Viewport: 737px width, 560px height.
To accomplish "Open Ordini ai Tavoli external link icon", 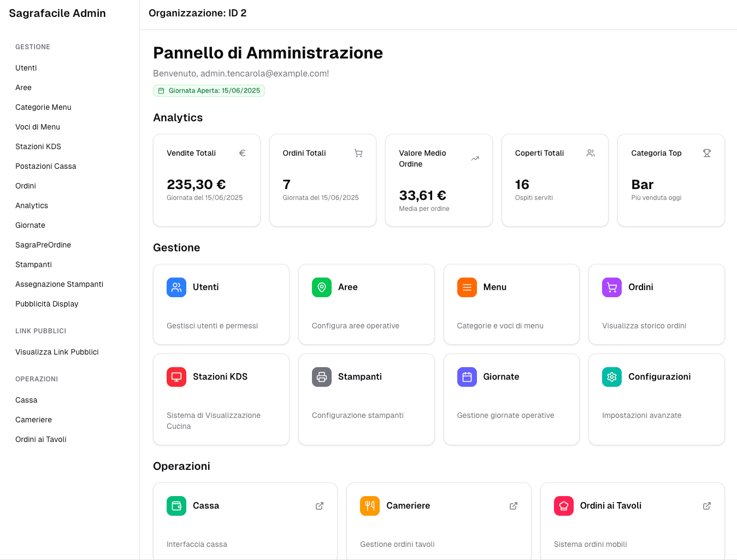I will click(707, 506).
